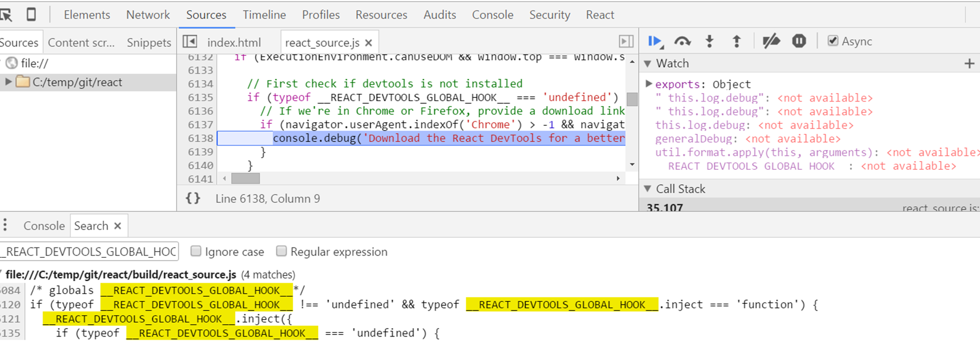Toggle device mode phone icon

click(x=31, y=14)
